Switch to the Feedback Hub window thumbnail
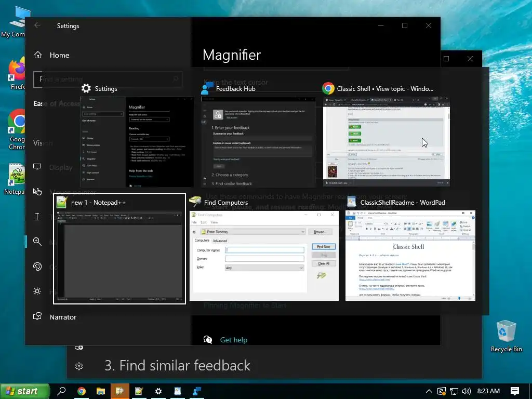Viewport: 532px width, 399px height. 258,142
